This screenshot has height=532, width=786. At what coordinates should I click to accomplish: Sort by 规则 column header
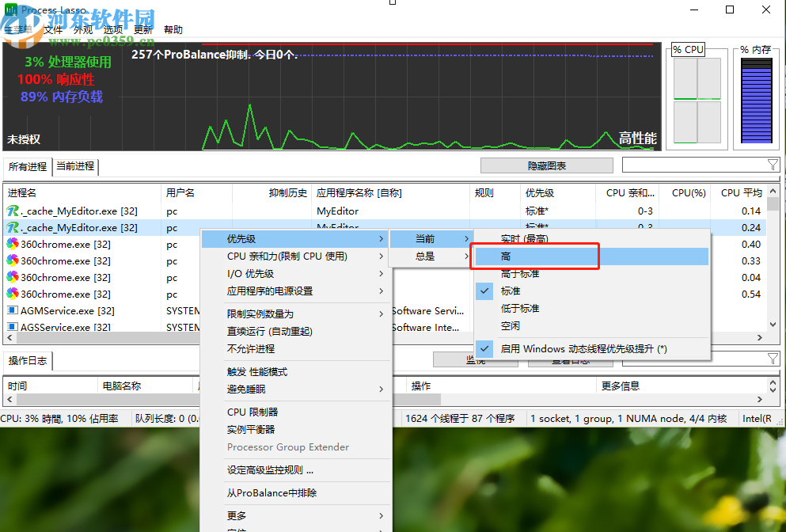point(496,193)
